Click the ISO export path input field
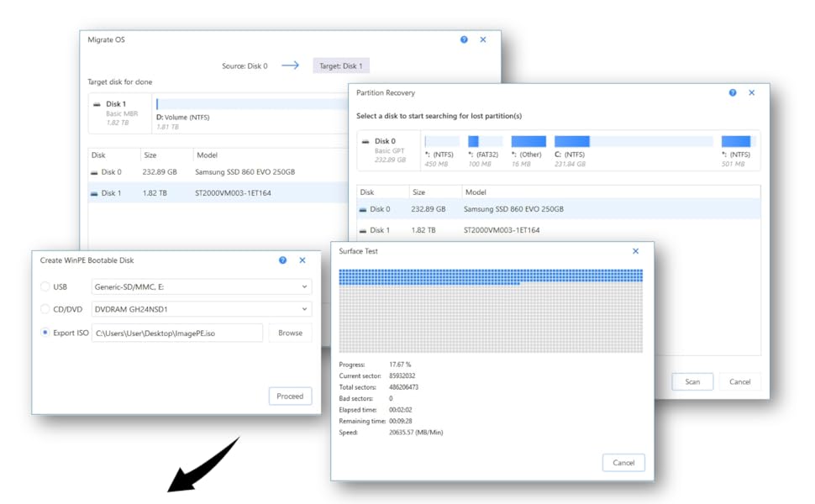The width and height of the screenshot is (815, 504). click(176, 333)
